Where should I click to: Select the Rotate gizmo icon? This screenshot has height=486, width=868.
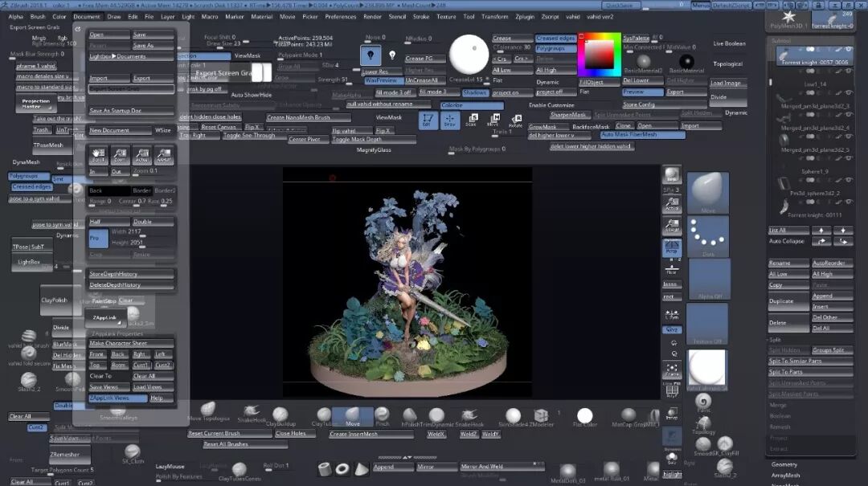coord(516,120)
